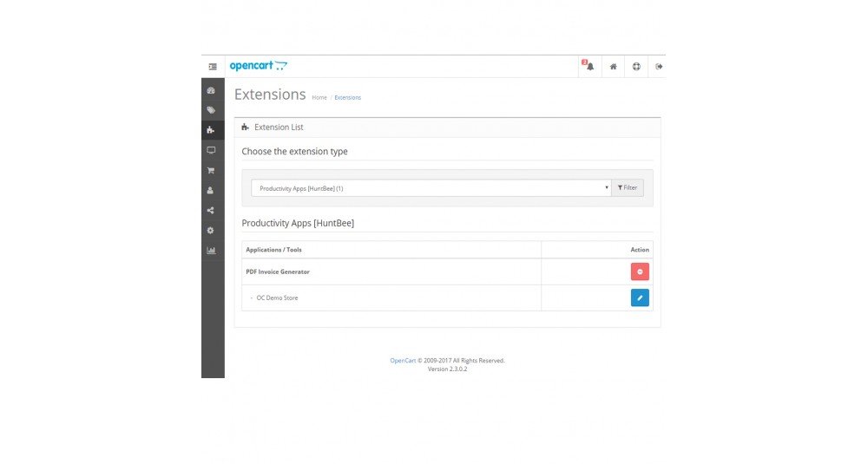Open the notifications bell
Screen dimensions: 868x464
[589, 67]
